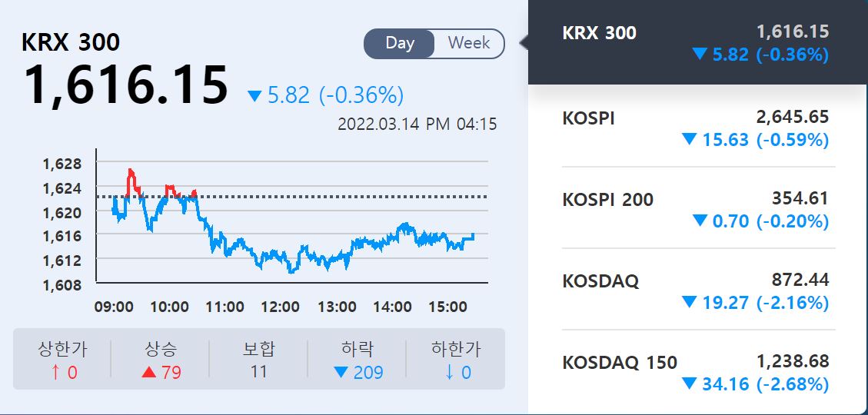Click the 12:00 label on time axis

280,307
